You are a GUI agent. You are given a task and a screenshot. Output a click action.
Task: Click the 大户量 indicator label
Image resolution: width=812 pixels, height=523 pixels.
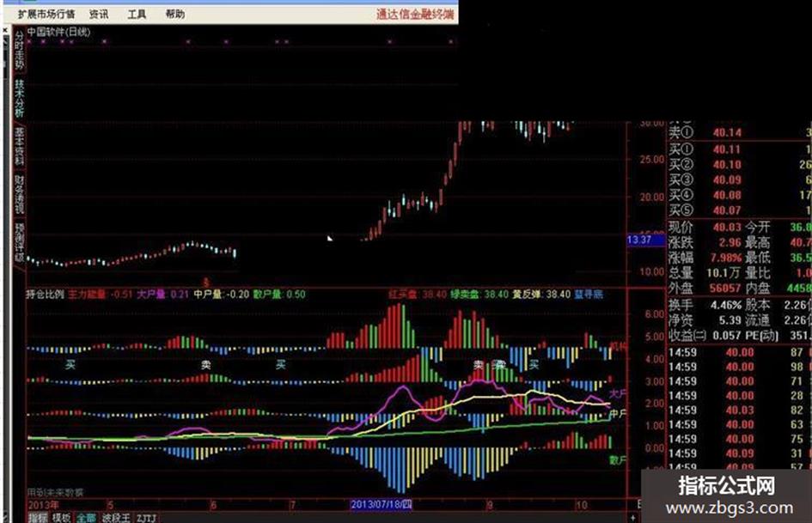tap(150, 295)
